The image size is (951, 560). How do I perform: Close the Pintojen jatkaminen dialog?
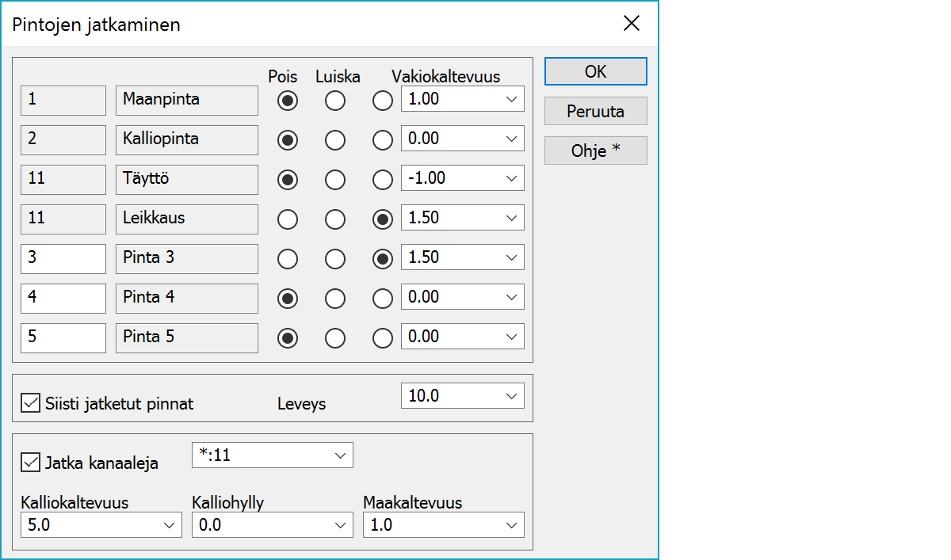631,24
